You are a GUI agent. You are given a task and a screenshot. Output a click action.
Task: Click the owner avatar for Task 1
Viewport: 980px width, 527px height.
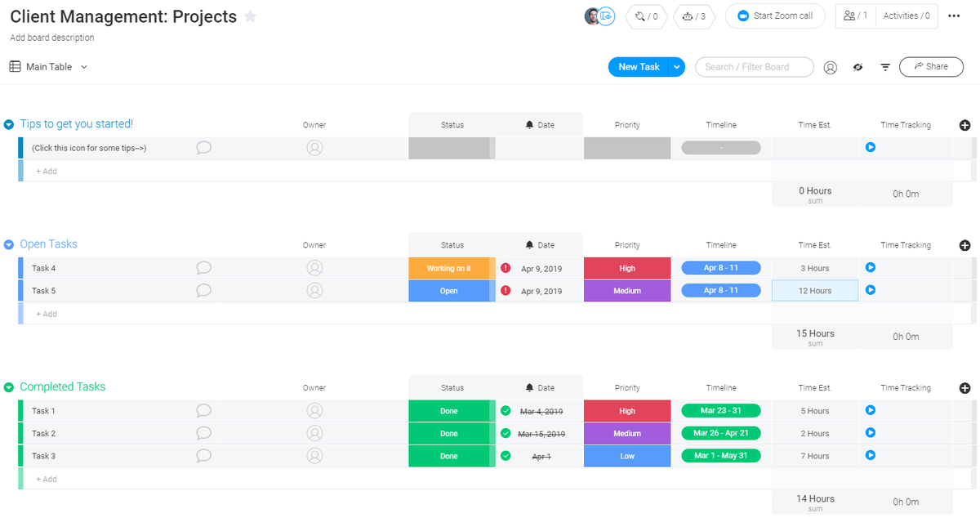(x=314, y=411)
